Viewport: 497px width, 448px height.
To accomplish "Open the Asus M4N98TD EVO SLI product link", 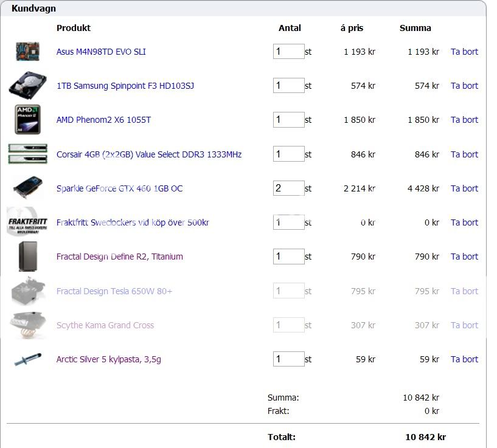I will [x=101, y=52].
